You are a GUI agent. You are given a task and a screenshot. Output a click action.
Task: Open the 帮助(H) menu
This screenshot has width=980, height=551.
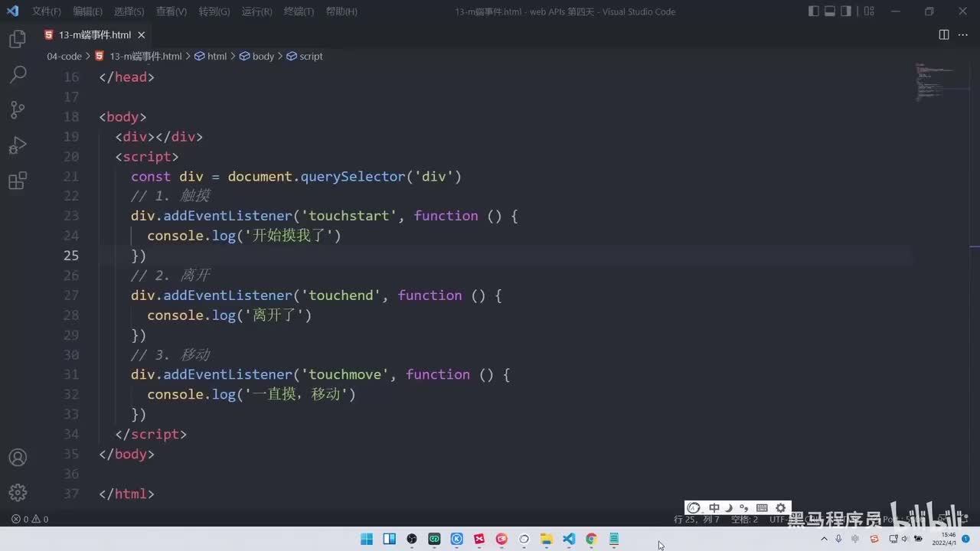[x=341, y=11]
